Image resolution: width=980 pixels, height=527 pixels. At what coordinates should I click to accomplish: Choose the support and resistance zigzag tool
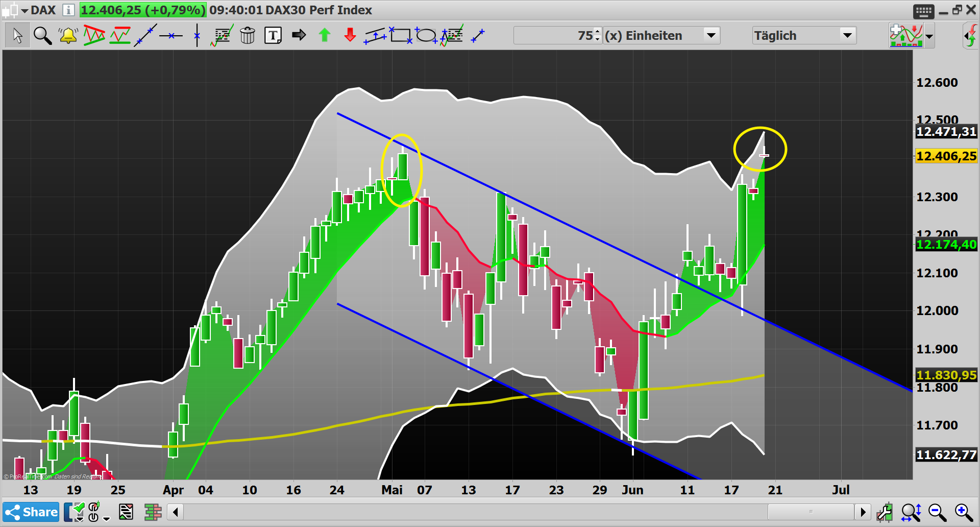point(120,35)
